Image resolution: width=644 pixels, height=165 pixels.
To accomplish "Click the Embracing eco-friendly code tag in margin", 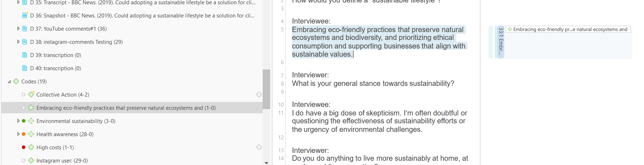I will pos(568,29).
